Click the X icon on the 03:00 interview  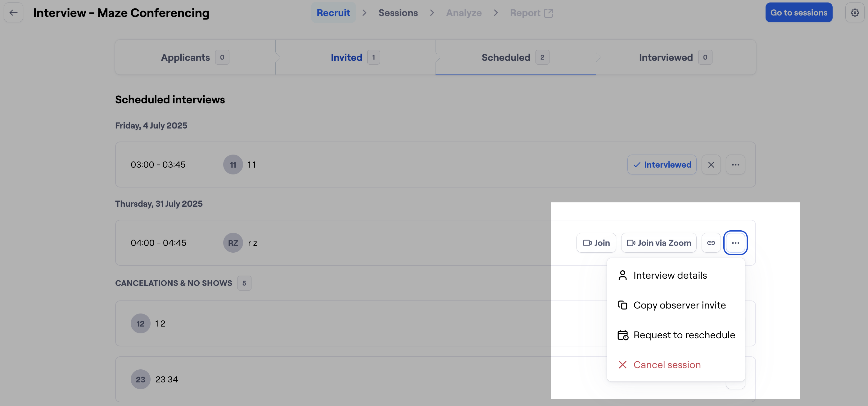711,165
